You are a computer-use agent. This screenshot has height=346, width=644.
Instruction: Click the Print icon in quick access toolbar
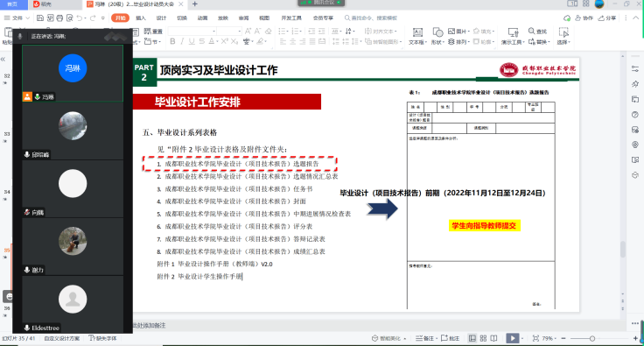(59, 18)
